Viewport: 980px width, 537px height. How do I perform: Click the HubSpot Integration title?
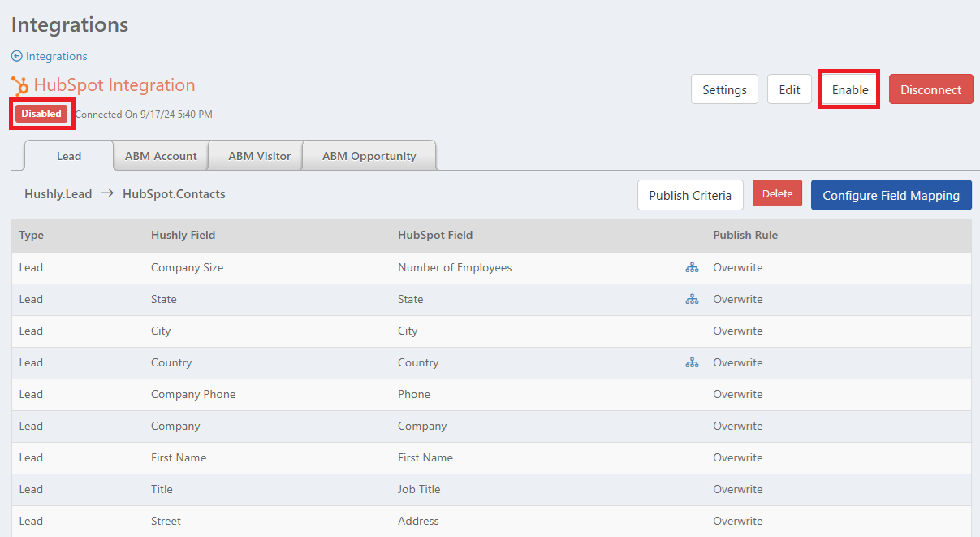coord(114,85)
